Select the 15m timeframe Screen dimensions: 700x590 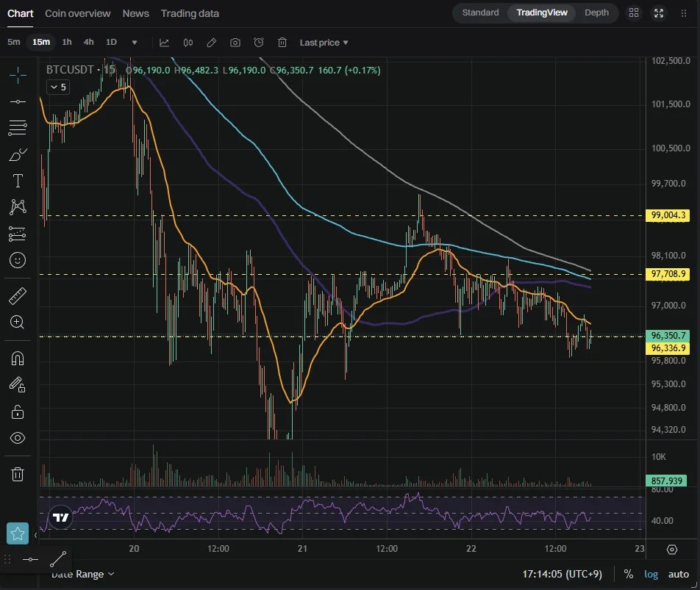click(41, 42)
